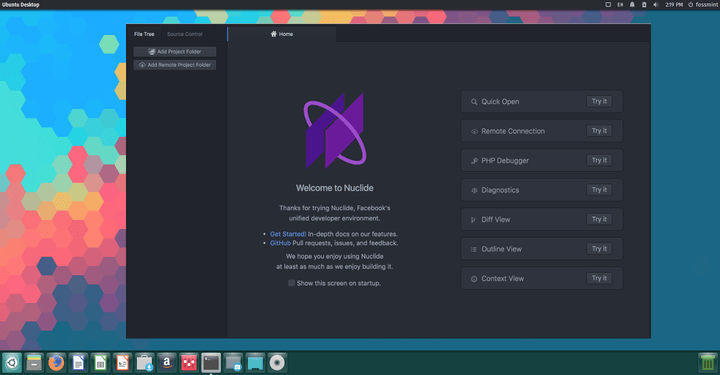
Task: Click Try it for Outline View
Action: [599, 248]
